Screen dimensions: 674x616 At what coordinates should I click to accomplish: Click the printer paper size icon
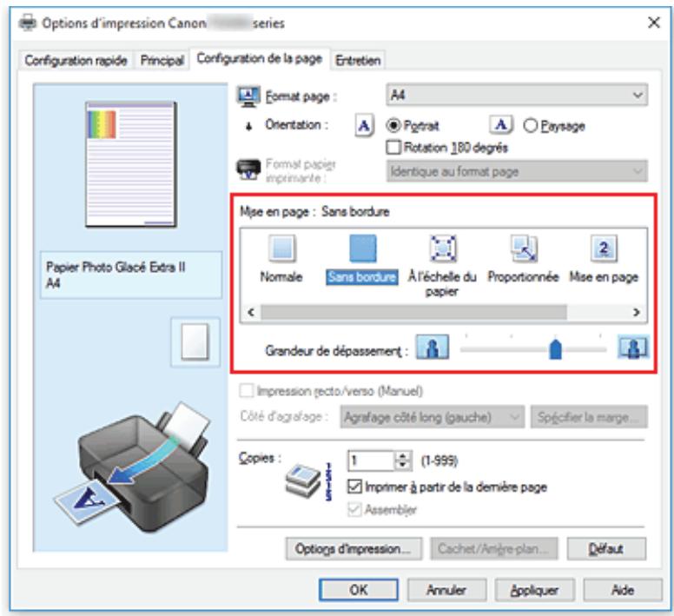248,170
